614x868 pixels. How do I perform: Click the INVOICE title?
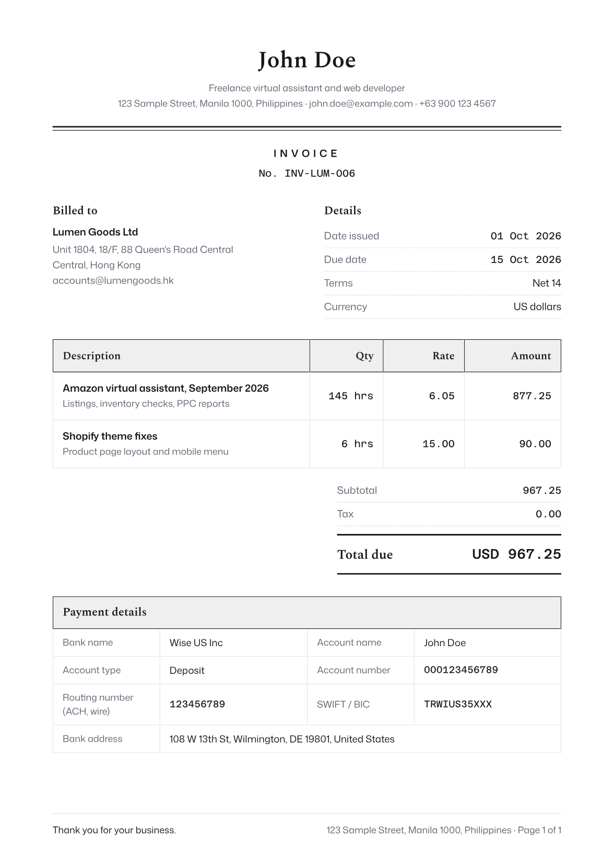(x=306, y=153)
